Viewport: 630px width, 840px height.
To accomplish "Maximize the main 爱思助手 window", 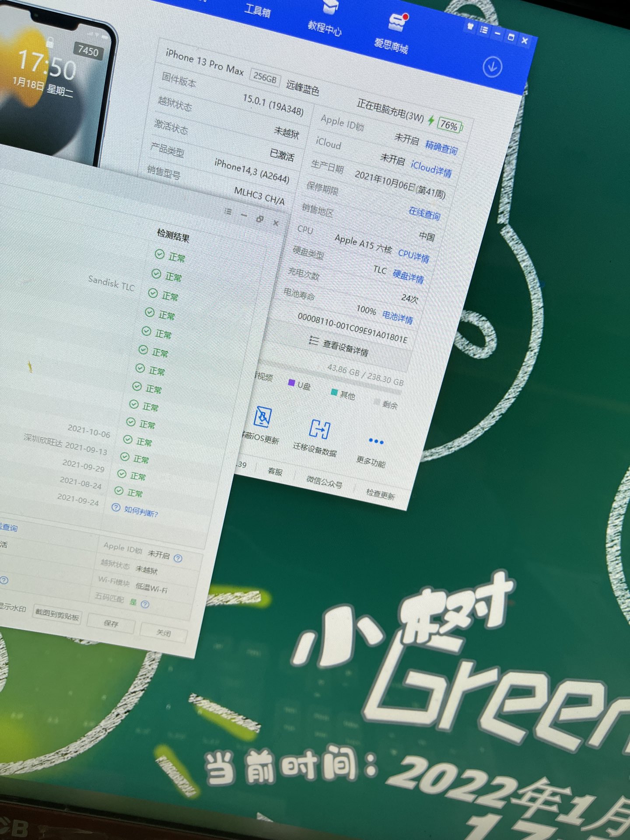I will (x=511, y=37).
